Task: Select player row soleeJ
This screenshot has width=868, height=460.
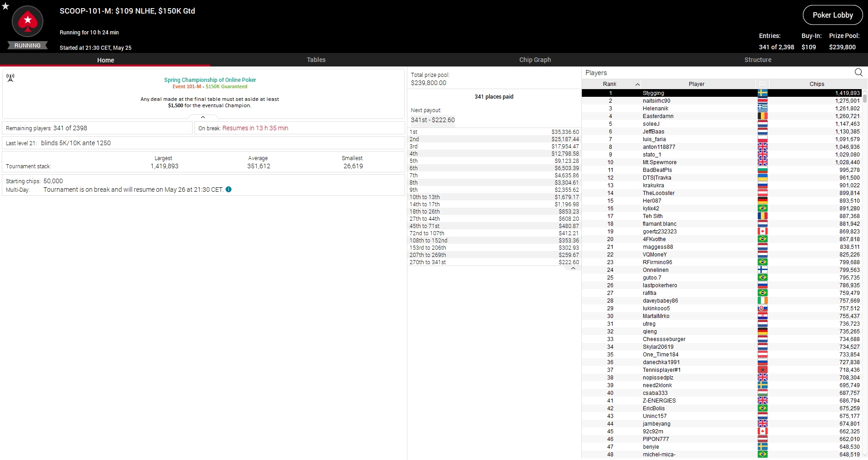Action: (722, 124)
